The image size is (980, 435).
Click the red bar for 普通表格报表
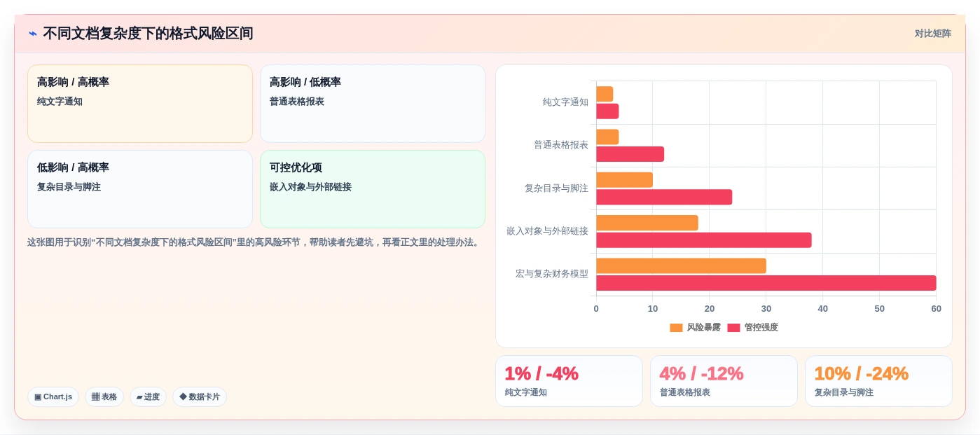click(630, 154)
